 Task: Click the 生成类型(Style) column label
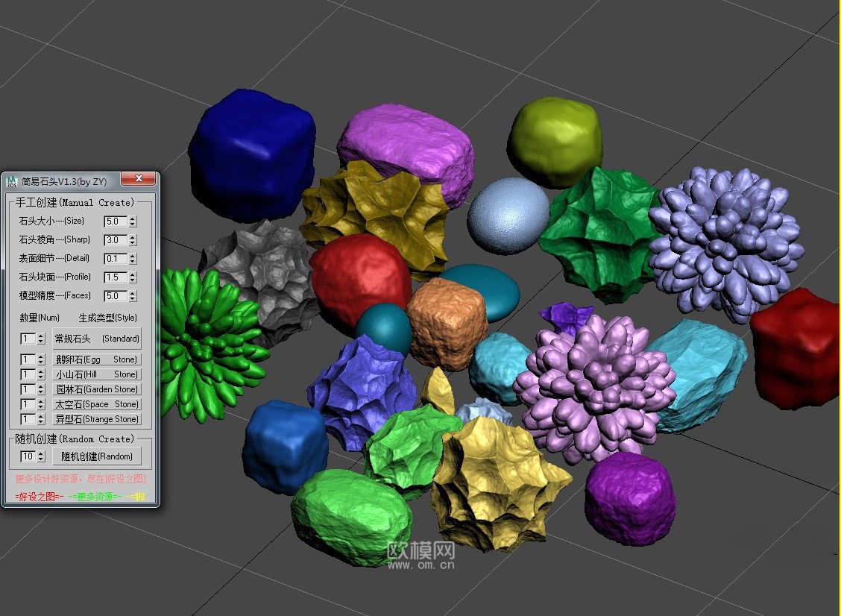click(x=108, y=318)
